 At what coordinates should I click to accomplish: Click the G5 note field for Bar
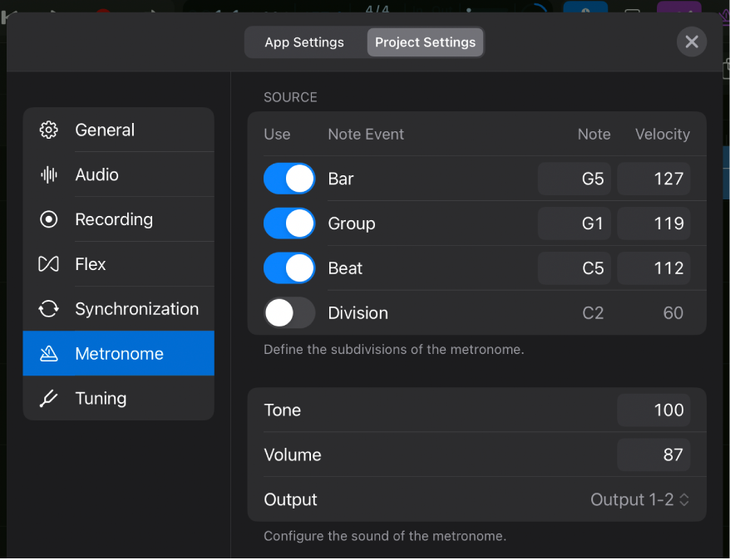point(574,178)
